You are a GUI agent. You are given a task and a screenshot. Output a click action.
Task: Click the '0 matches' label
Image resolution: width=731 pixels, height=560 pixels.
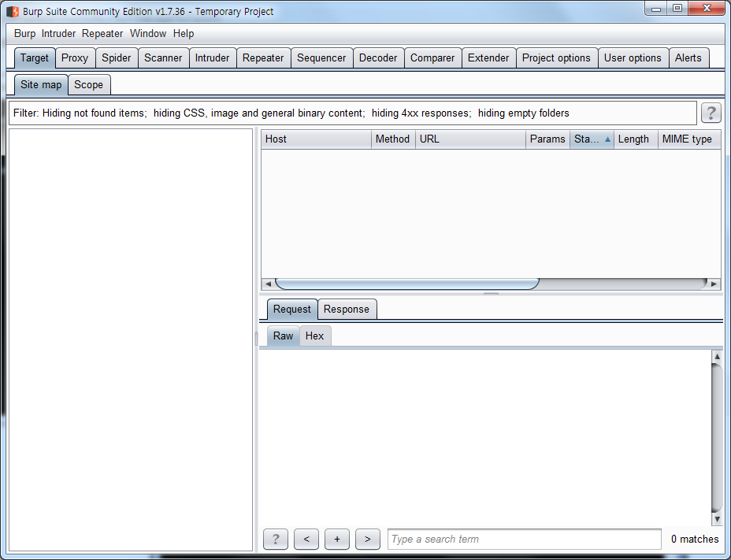point(695,539)
